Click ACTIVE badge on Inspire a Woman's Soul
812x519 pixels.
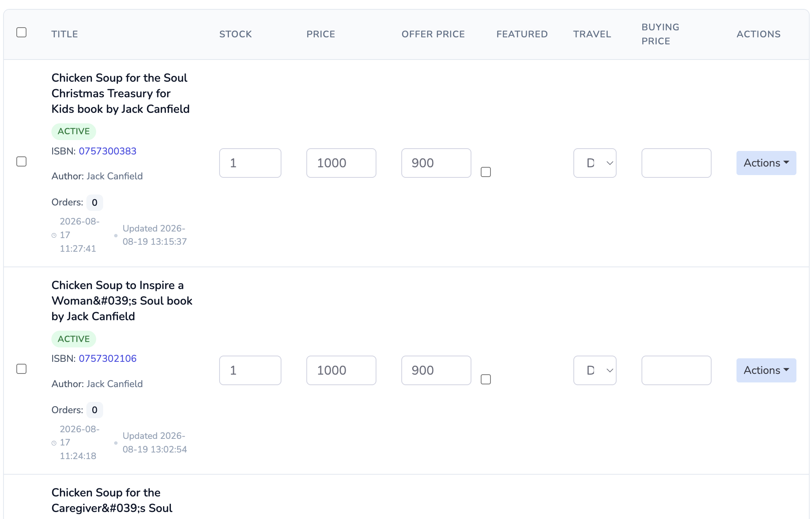(x=74, y=339)
